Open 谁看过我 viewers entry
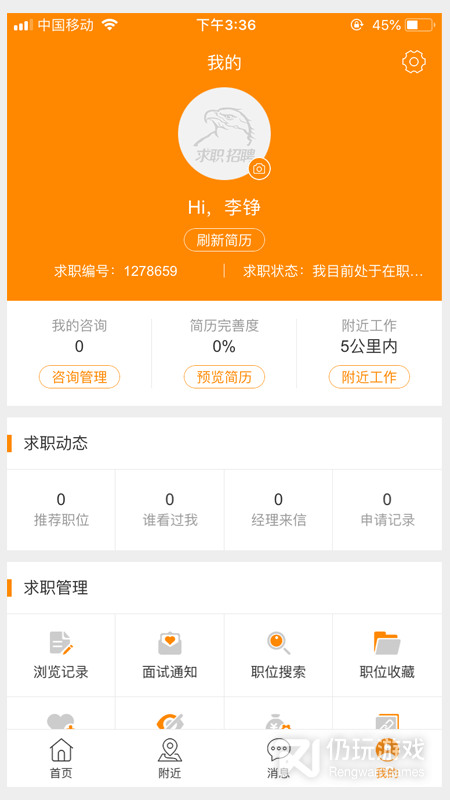Screen dimensions: 450x800 click(x=170, y=510)
